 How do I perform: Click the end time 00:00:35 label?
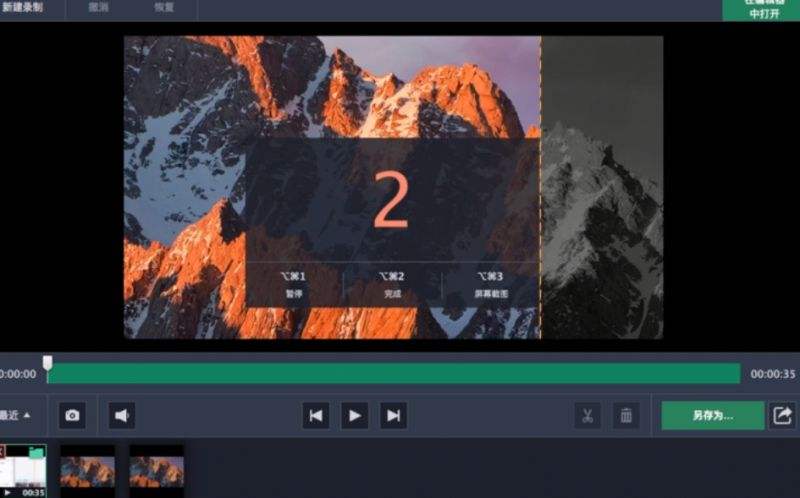[772, 374]
